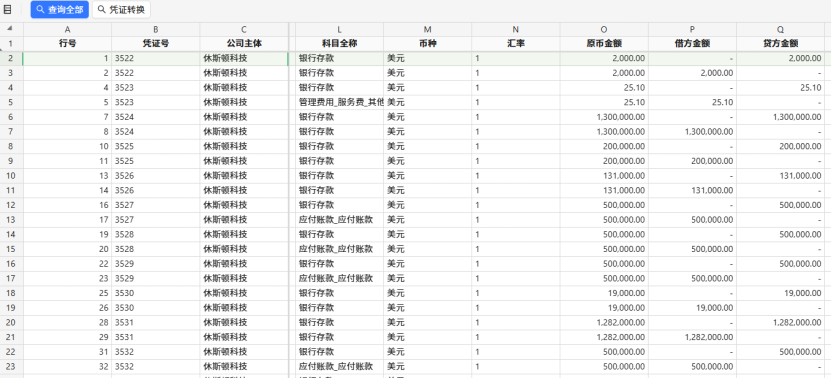Select column B header
This screenshot has width=831, height=378.
pos(156,30)
